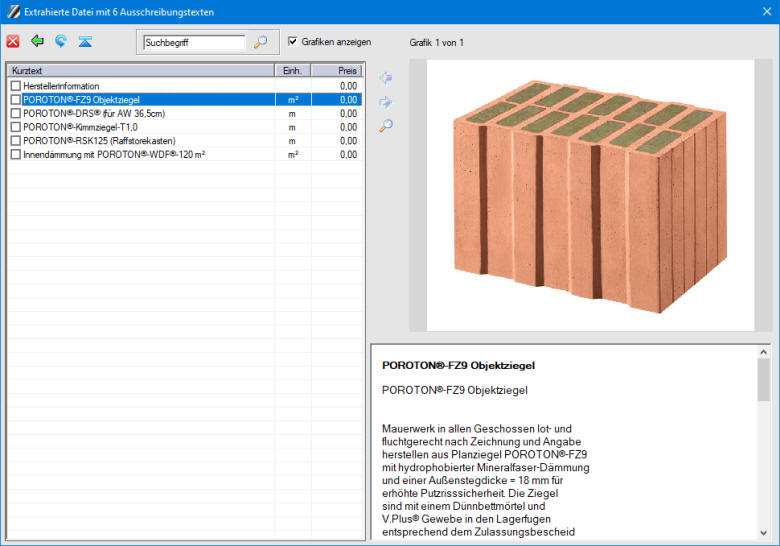Check the Innendämmung POROTON-WDF-120 checkbox
The image size is (780, 546).
pos(16,155)
